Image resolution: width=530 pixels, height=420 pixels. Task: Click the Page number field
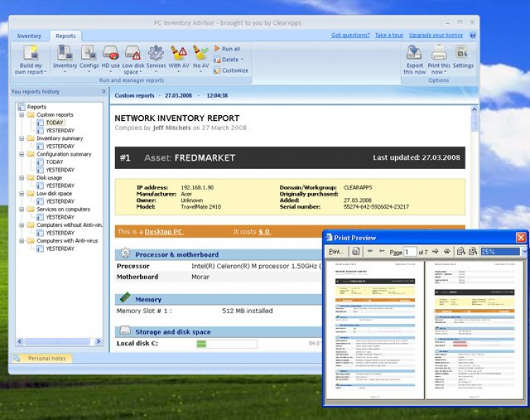pos(410,252)
